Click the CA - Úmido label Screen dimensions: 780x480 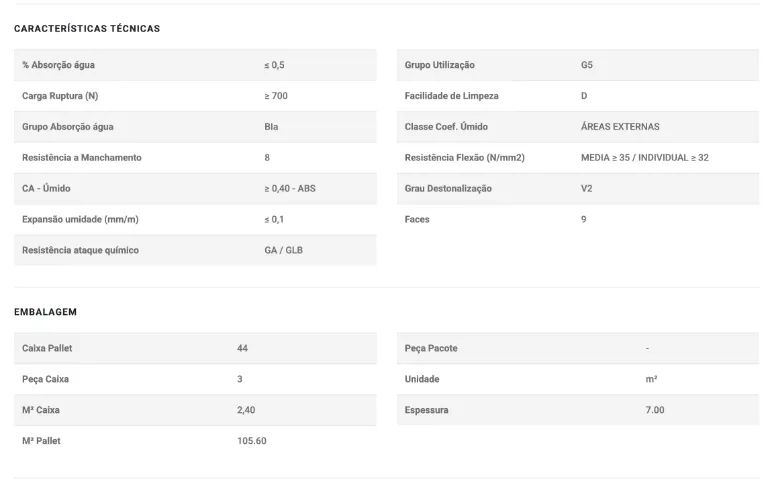click(x=46, y=188)
